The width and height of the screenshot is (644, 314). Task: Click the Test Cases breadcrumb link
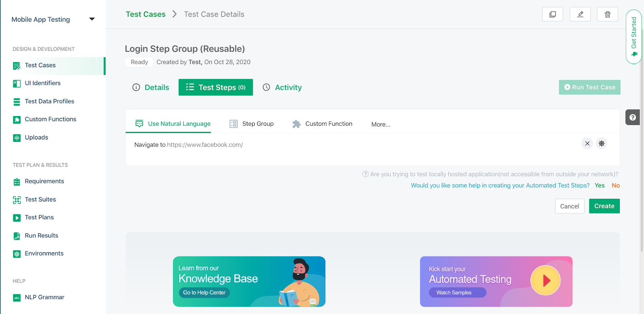click(146, 14)
